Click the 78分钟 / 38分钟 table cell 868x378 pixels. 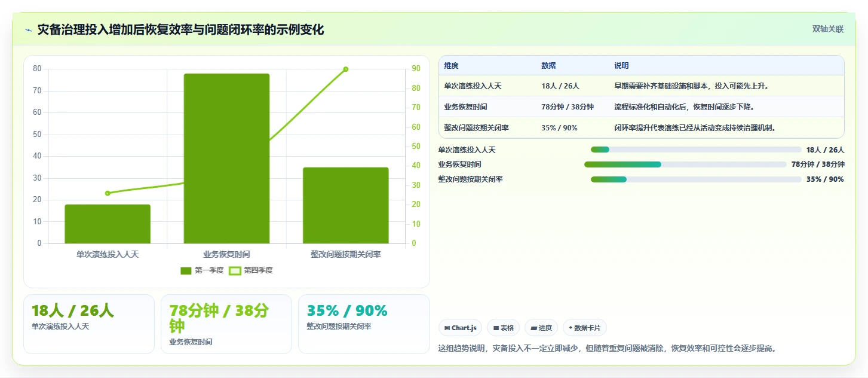coord(568,107)
